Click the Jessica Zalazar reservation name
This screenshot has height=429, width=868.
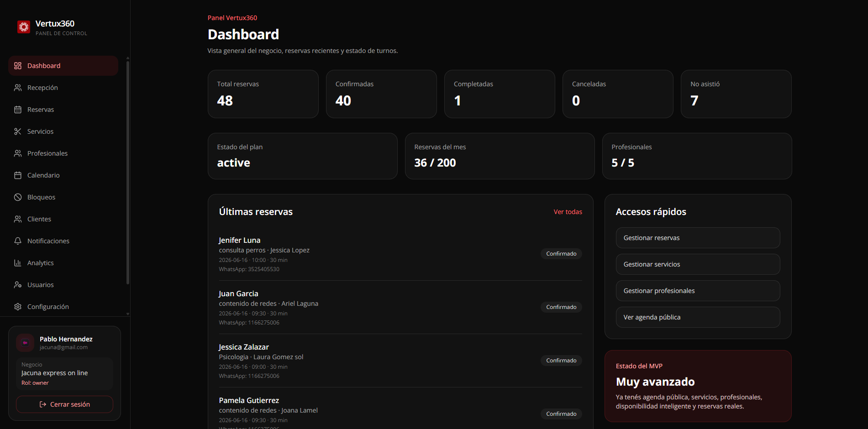244,347
